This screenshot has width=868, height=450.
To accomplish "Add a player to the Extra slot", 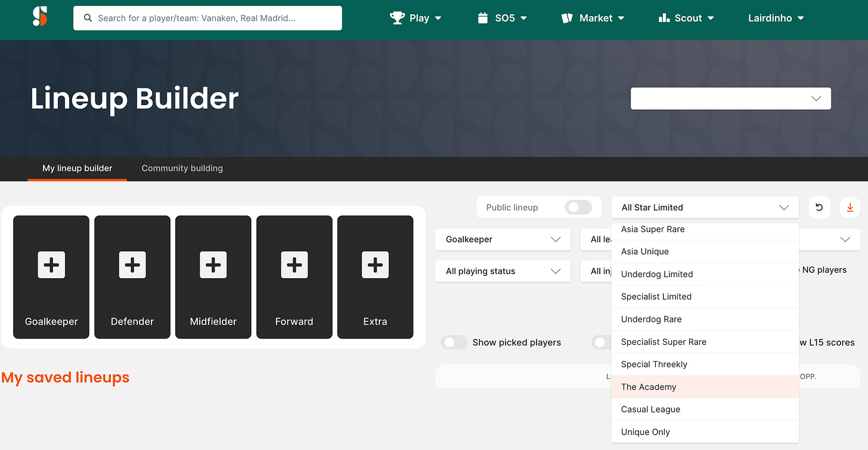I will pos(376,265).
